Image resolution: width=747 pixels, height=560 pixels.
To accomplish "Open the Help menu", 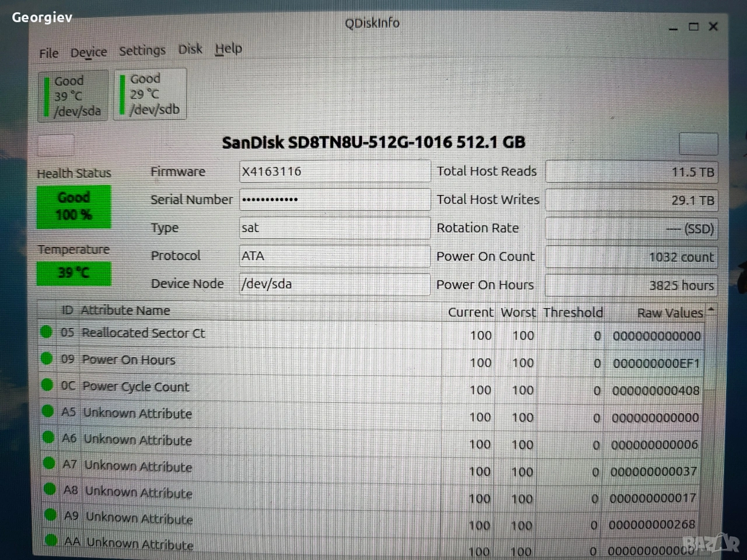I will [x=228, y=49].
